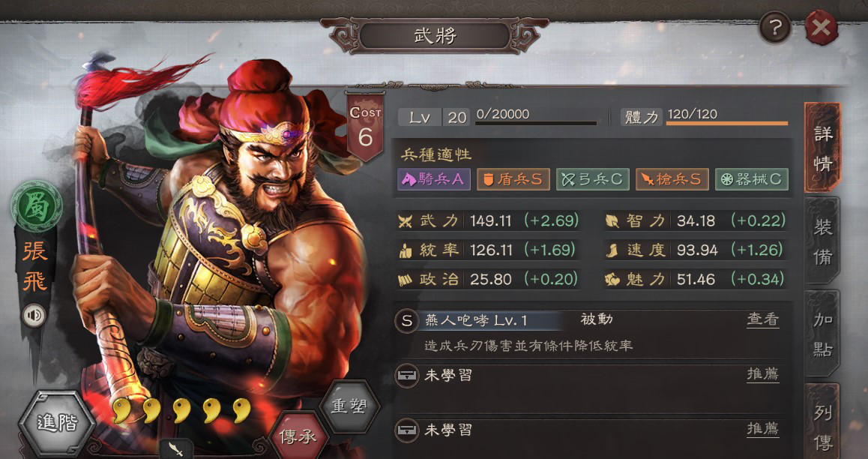868x459 pixels.
Task: Tap the 重塑 hexagon button
Action: [349, 407]
